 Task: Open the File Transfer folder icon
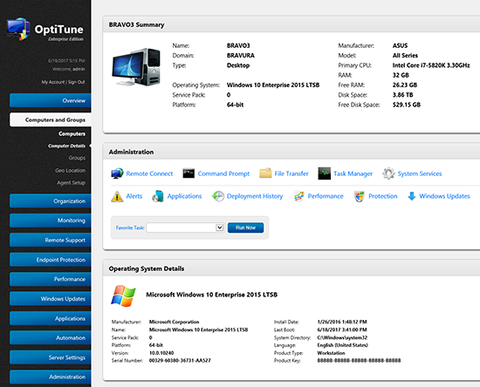(265, 173)
